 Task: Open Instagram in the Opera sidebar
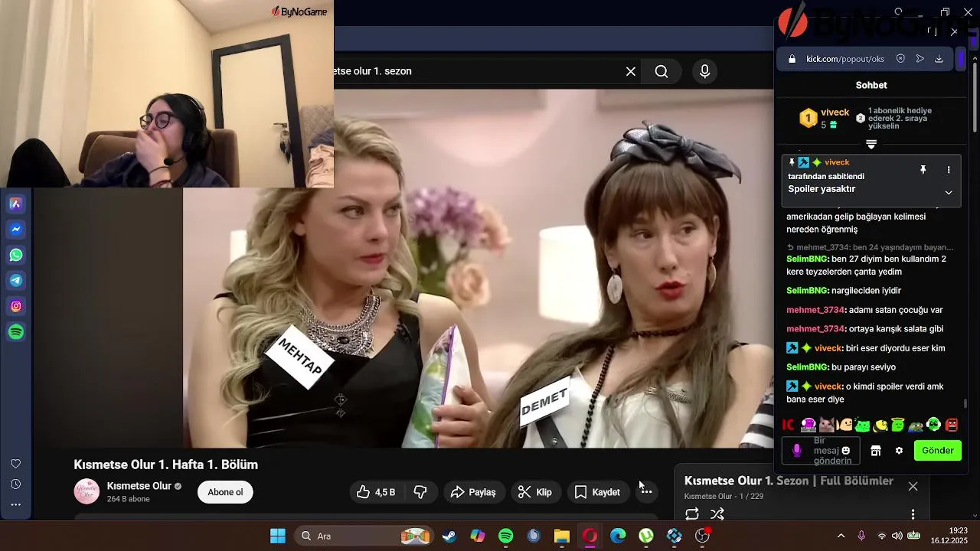click(16, 306)
